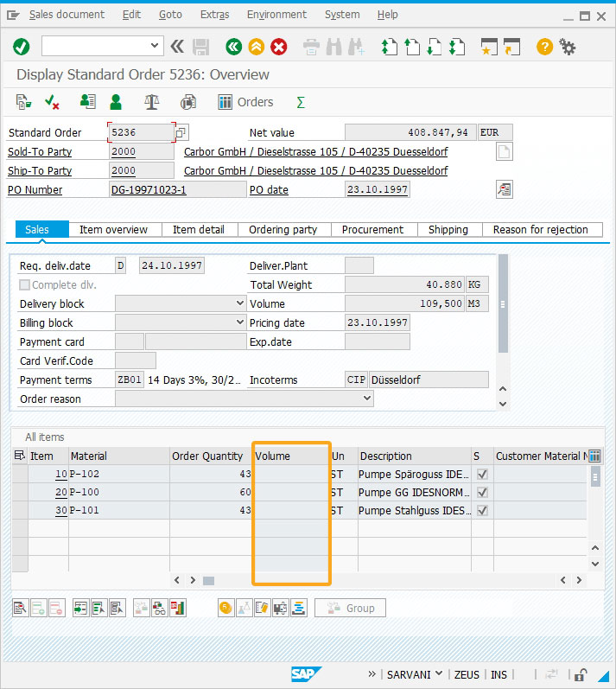Screen dimensions: 616x689
Task: Click the Sigma totals icon
Action: 301,102
